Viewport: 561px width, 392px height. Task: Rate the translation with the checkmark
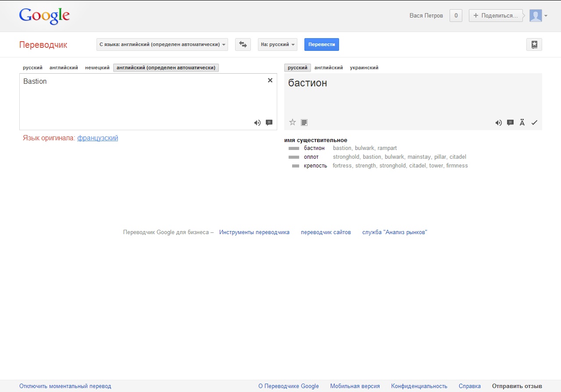pos(534,123)
